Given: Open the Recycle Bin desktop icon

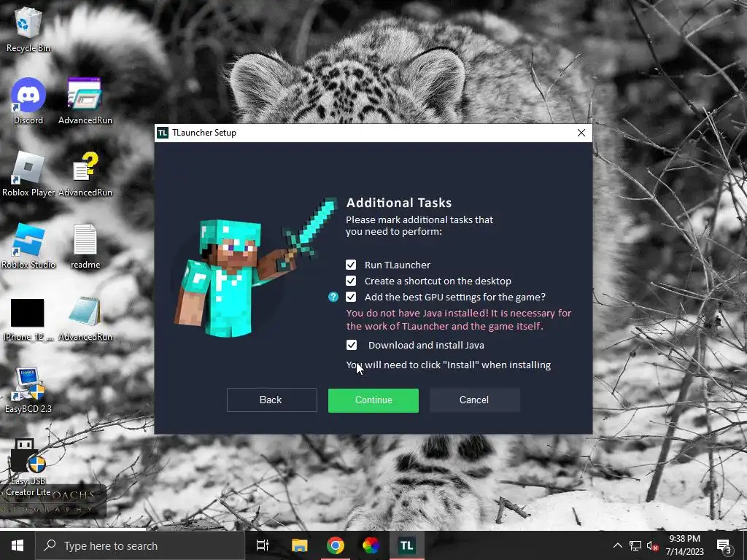Looking at the screenshot, I should [28, 28].
